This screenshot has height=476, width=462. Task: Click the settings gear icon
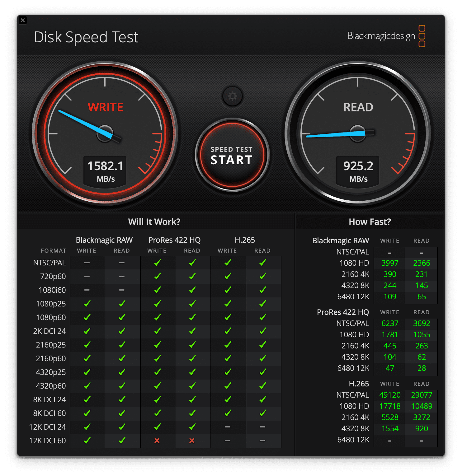(x=232, y=96)
